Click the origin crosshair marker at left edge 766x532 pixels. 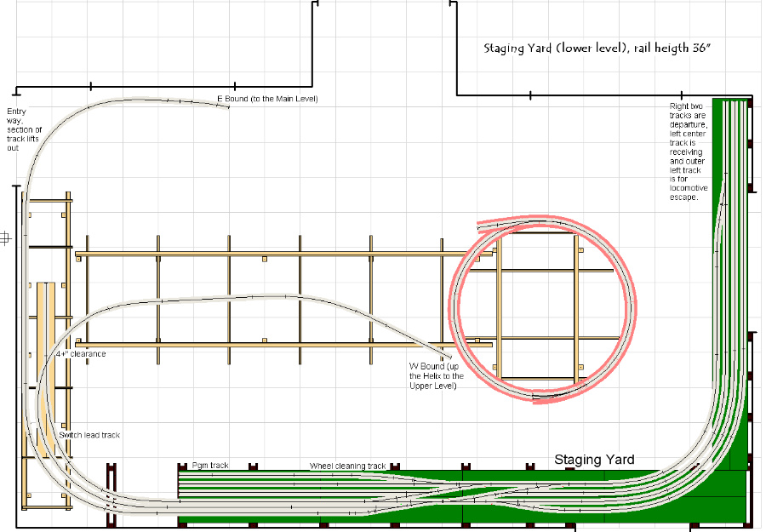5,238
